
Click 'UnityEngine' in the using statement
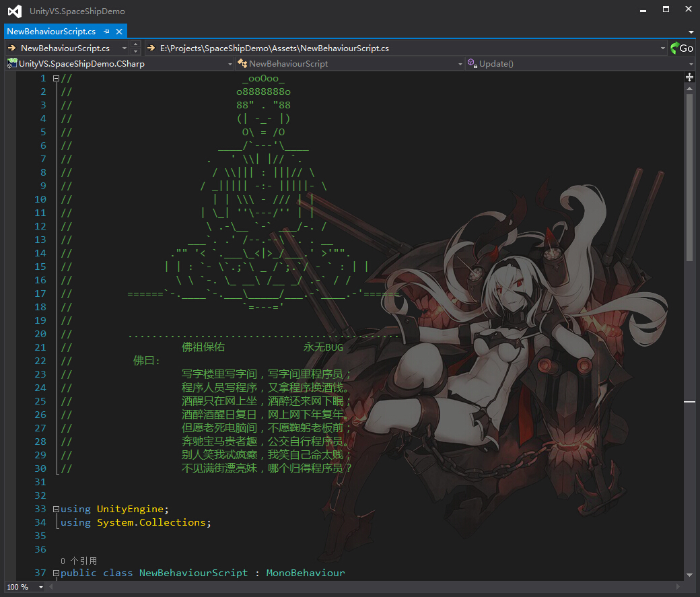pos(130,509)
